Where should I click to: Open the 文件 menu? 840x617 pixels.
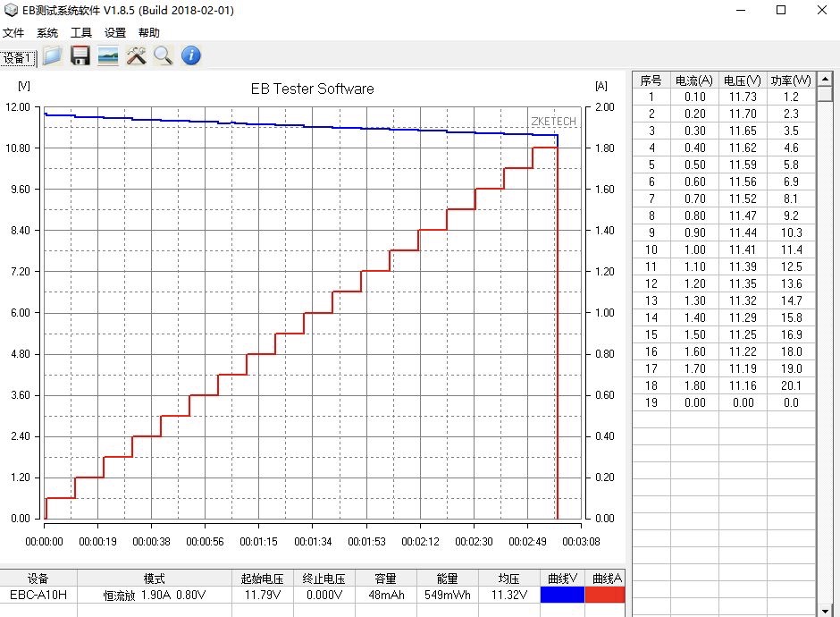pyautogui.click(x=13, y=33)
